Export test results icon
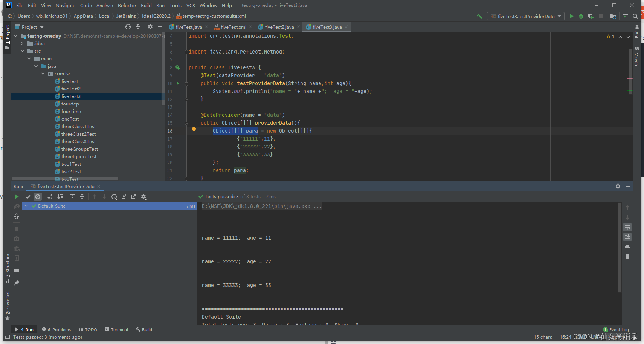Image resolution: width=644 pixels, height=344 pixels. point(134,197)
